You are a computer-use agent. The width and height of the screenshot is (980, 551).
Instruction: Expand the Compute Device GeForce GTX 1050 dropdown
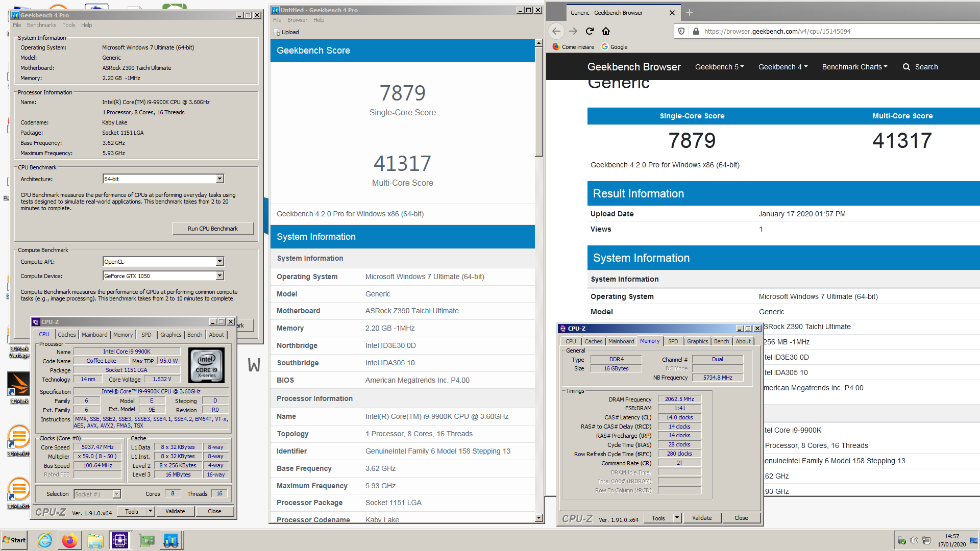[x=220, y=276]
